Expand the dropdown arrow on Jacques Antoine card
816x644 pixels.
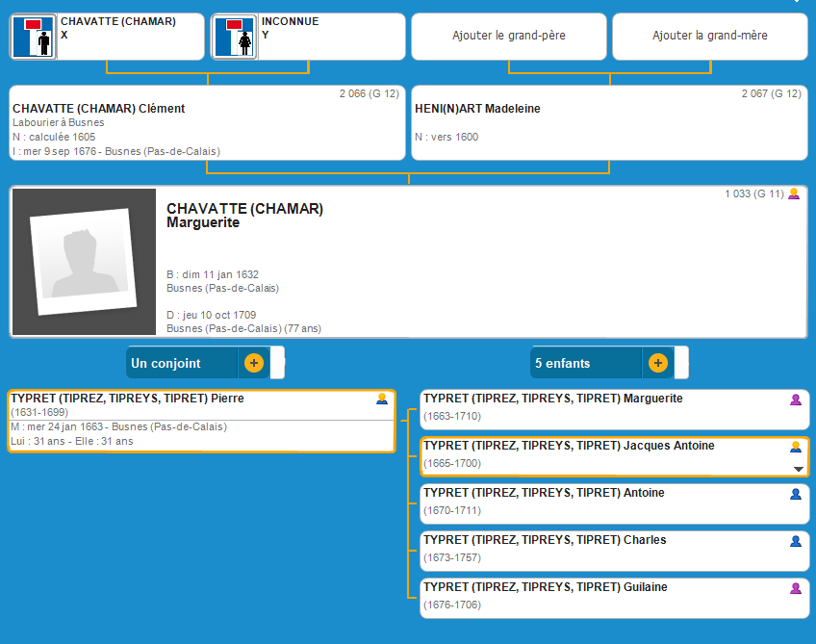[797, 469]
